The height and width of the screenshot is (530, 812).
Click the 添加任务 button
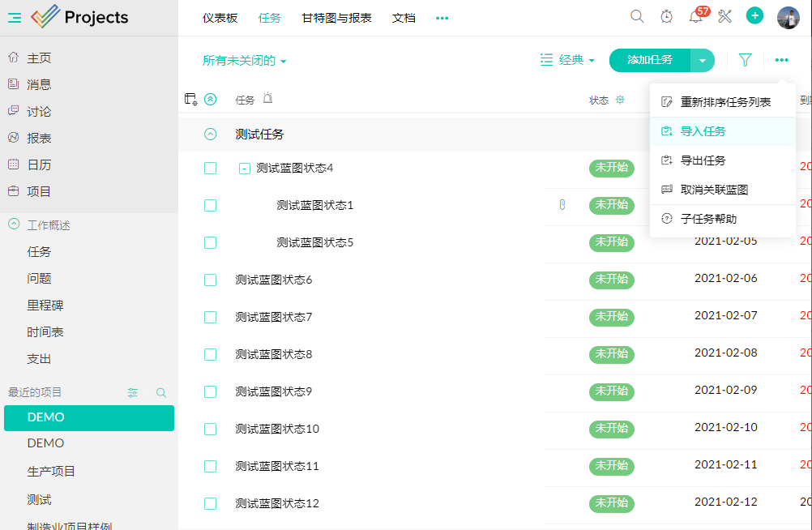650,60
